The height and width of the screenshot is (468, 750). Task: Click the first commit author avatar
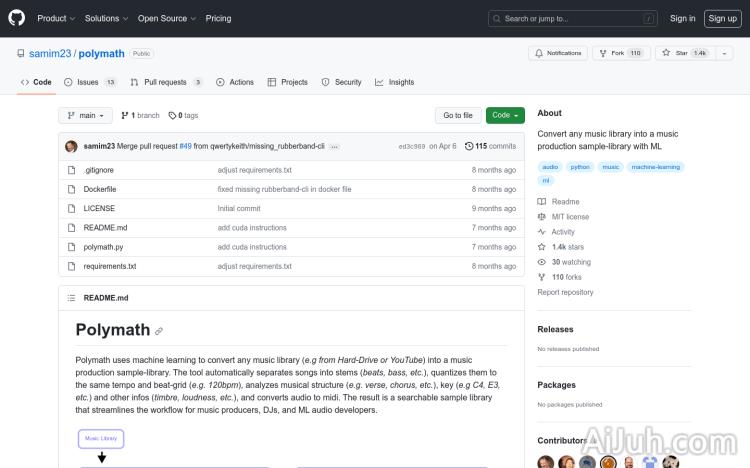(x=71, y=146)
